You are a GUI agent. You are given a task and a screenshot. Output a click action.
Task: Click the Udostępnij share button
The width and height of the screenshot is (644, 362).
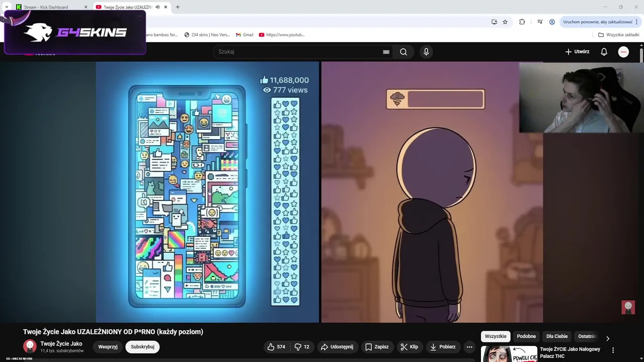[x=337, y=347]
